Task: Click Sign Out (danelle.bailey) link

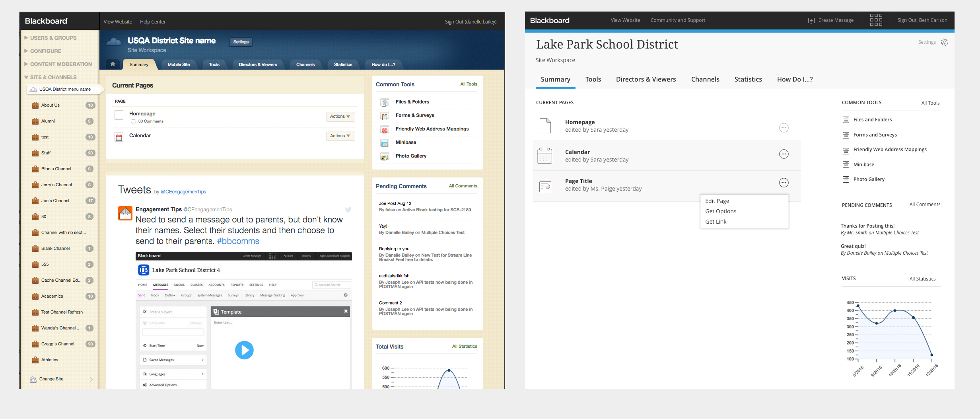Action: point(471,22)
